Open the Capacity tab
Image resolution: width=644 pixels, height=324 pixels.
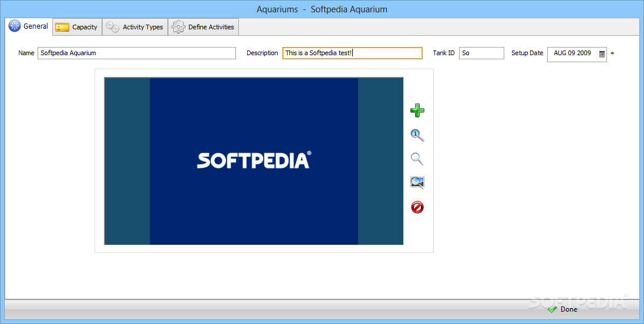click(x=77, y=27)
